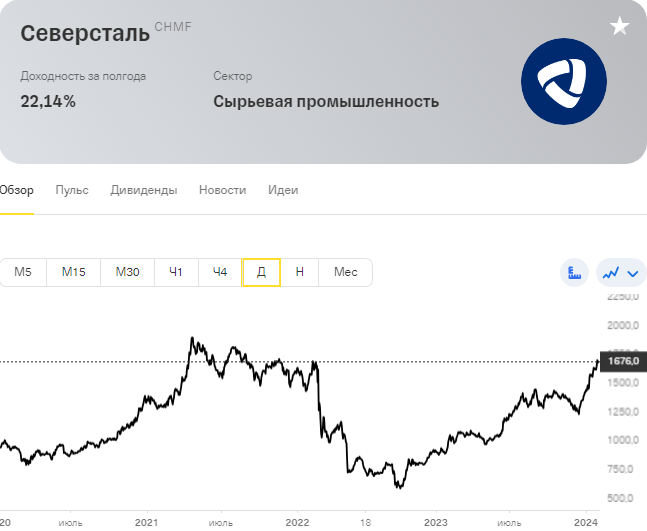Screen dimensions: 647x531
Task: Select the М30 timeframe
Action: pos(128,272)
